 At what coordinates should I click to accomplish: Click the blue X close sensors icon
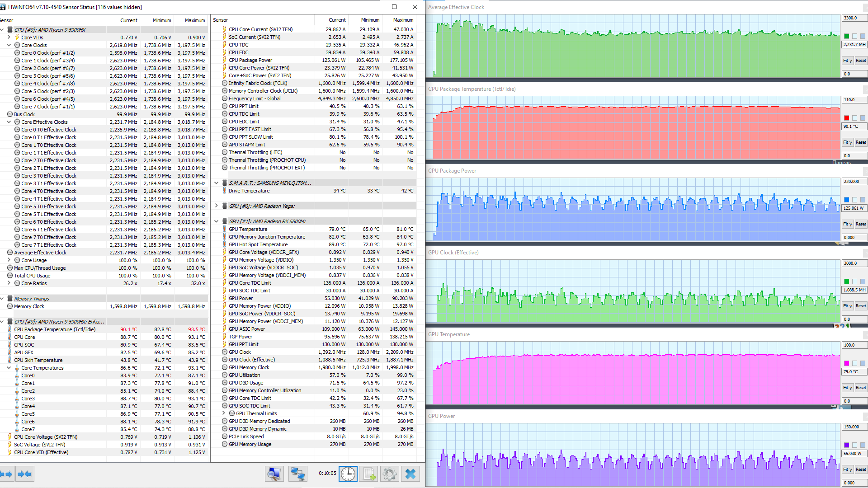tap(410, 474)
